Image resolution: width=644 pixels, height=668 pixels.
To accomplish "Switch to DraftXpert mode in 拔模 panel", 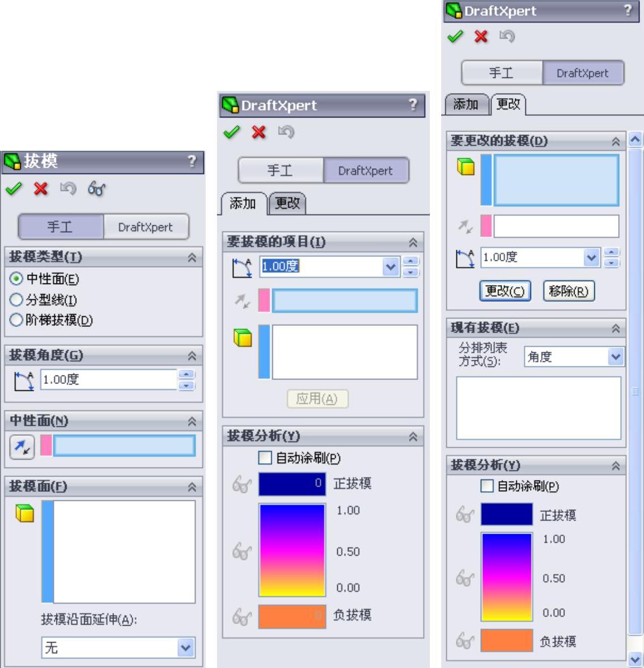I will tap(146, 226).
